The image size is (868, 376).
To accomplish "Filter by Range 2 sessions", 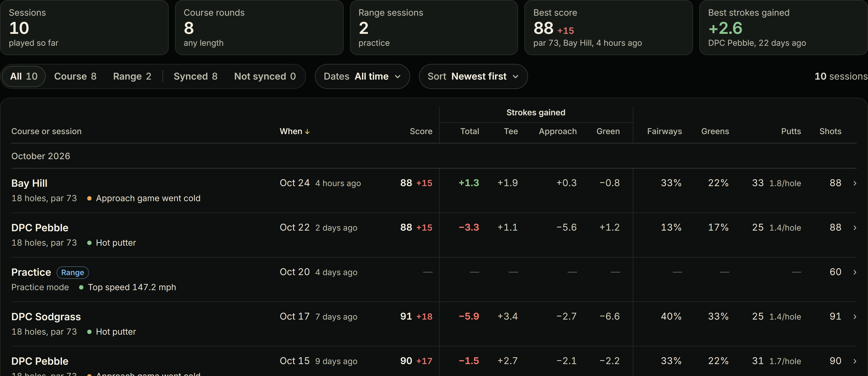I will (132, 76).
